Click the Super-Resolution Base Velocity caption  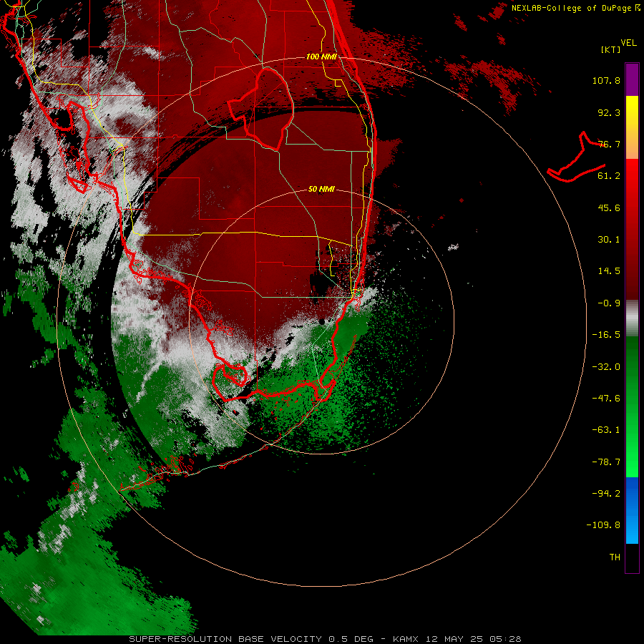pyautogui.click(x=325, y=639)
